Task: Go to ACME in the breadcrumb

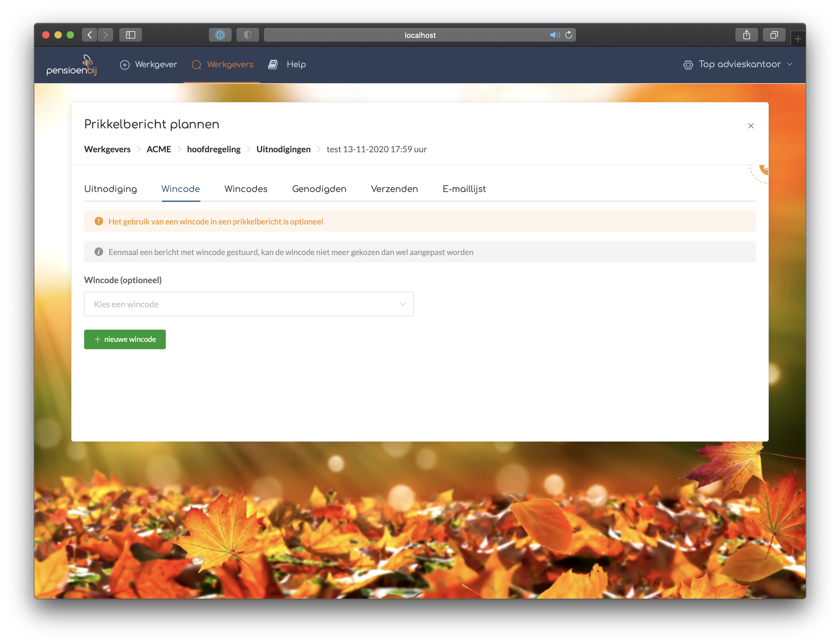Action: (159, 149)
